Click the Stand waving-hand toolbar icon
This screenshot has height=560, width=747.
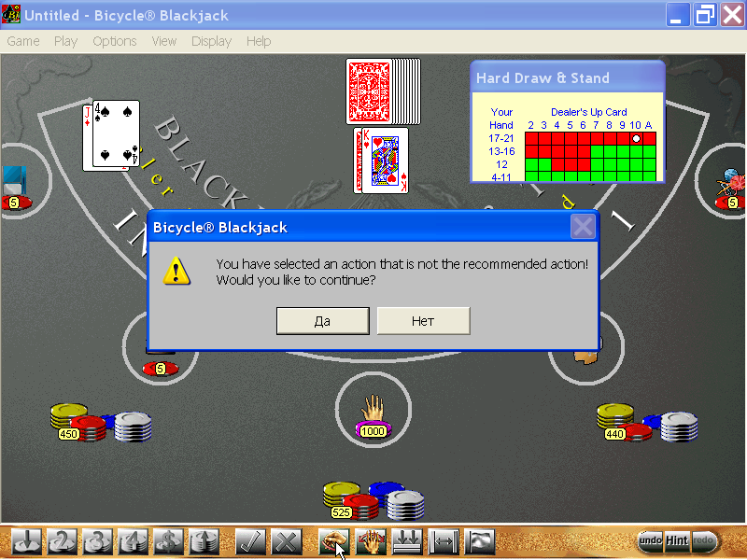(370, 541)
